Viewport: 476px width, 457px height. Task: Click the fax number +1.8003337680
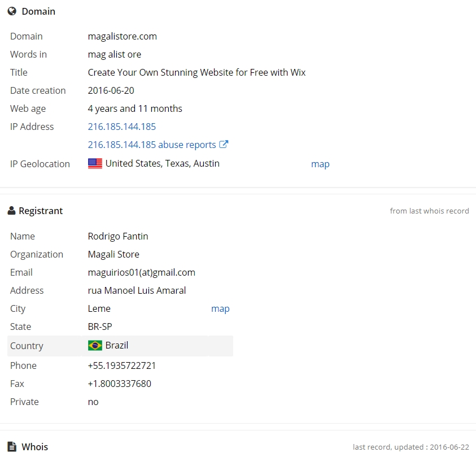120,384
